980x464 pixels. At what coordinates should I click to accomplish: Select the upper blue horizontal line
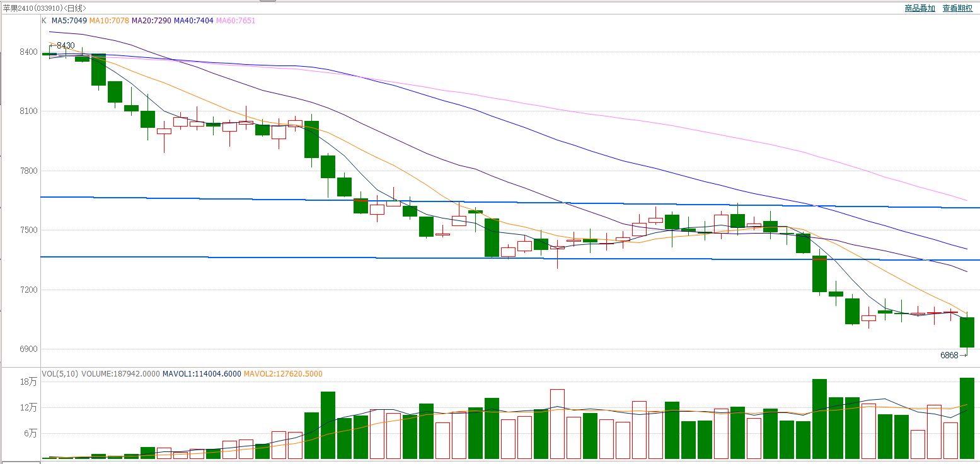504,201
